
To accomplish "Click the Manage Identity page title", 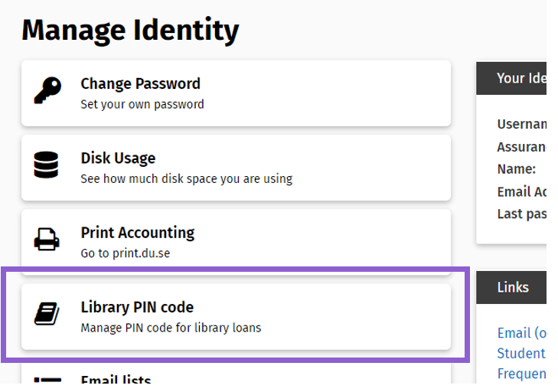I will [130, 31].
